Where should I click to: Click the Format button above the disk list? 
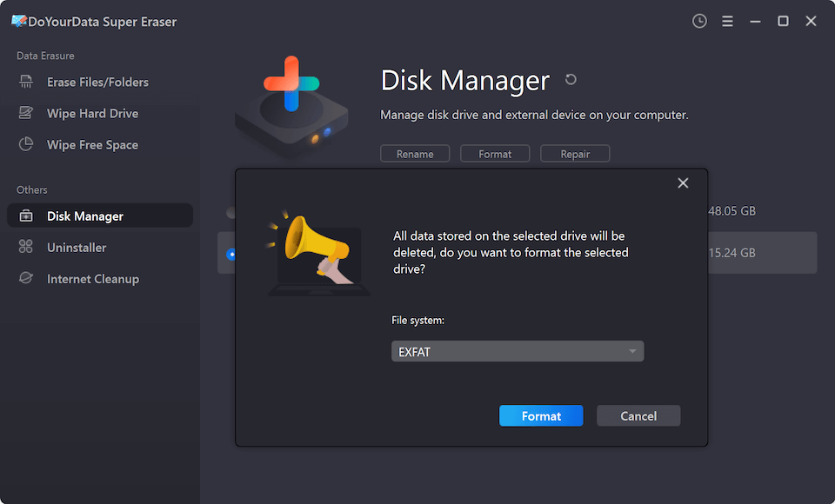click(495, 153)
